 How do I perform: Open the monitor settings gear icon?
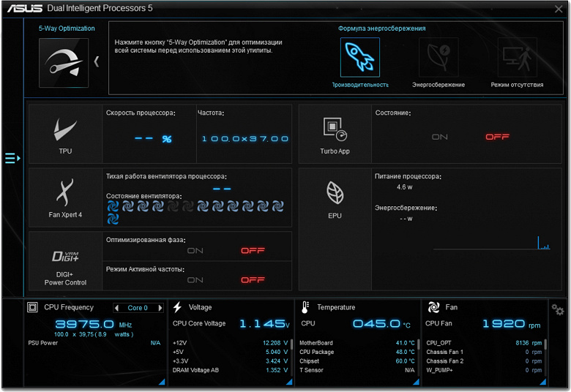pos(558,310)
